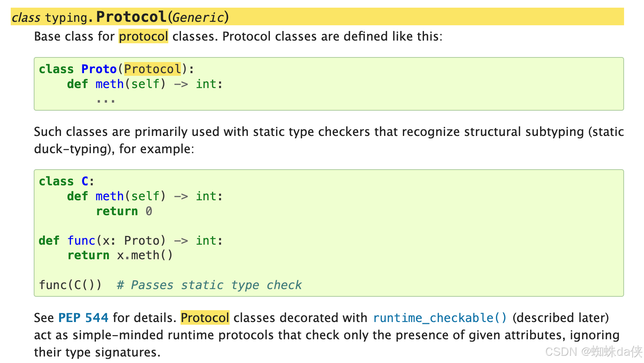
Task: Click the 'class typing.Protocol(Generic)' heading
Action: 120,17
